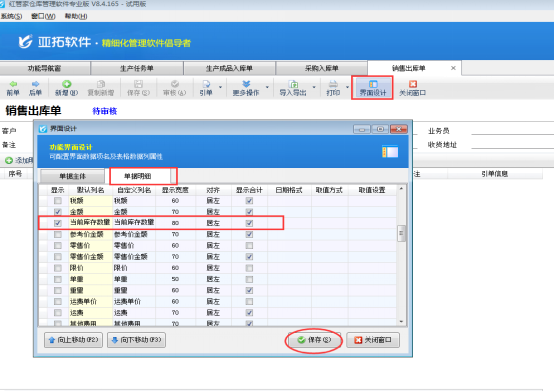
Task: Expand the 导入导出 dropdown arrow
Action: (314, 87)
